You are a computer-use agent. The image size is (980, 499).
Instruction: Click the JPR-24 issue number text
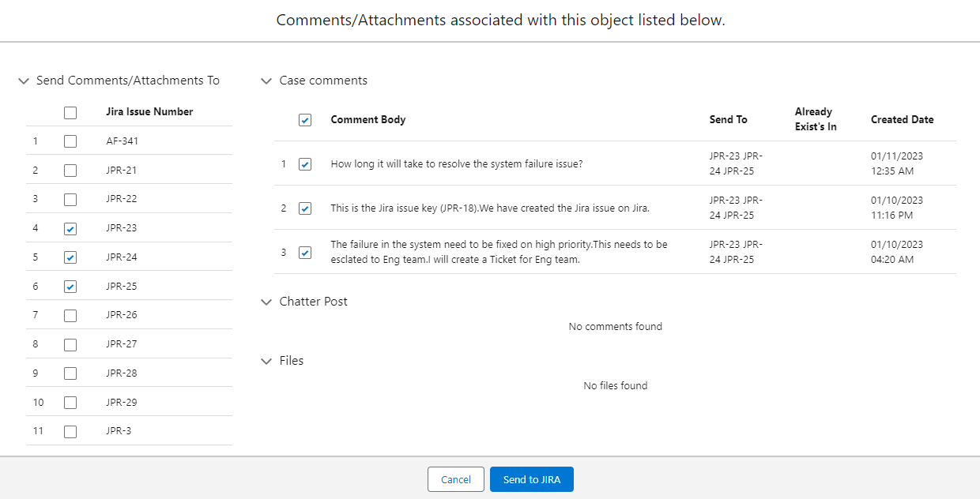click(x=122, y=257)
